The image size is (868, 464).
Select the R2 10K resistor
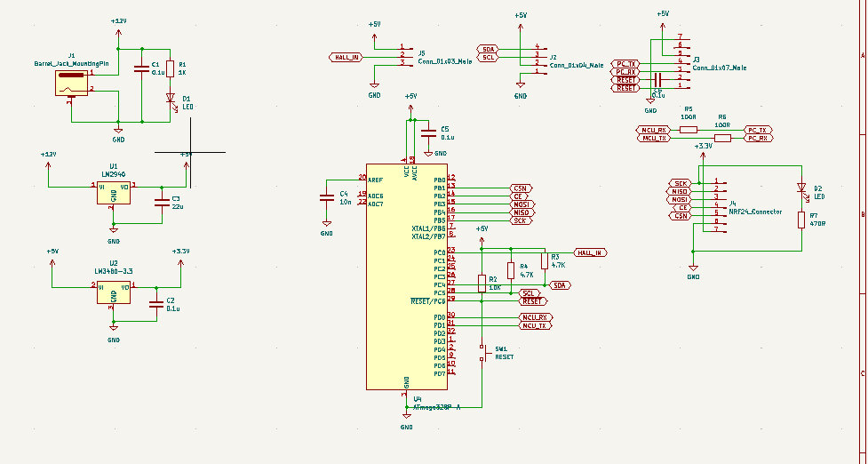click(482, 284)
